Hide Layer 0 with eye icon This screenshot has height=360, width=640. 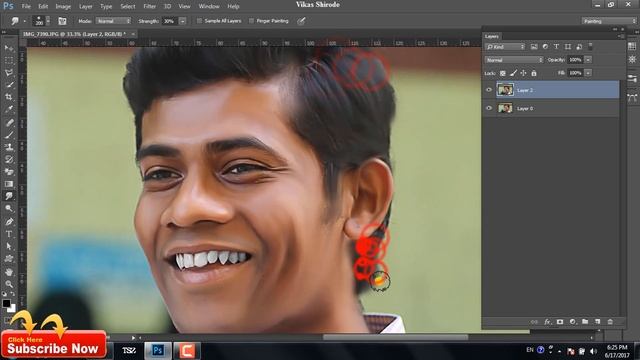click(x=489, y=108)
